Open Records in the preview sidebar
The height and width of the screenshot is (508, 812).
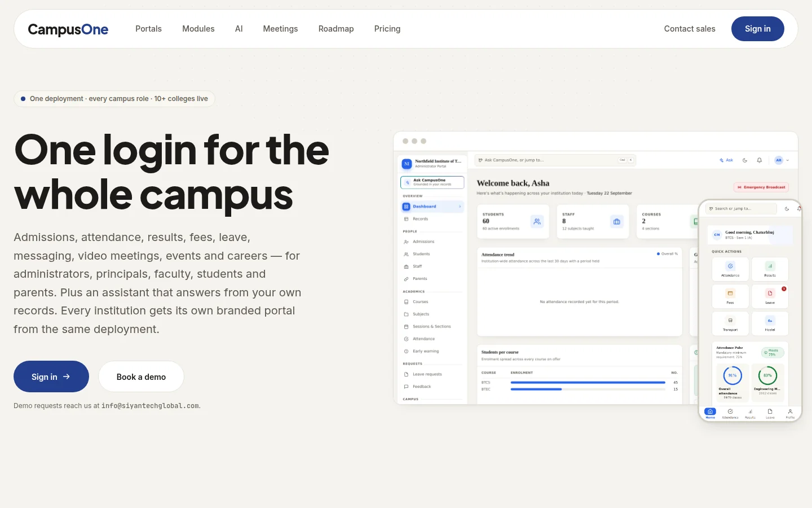coord(433,219)
